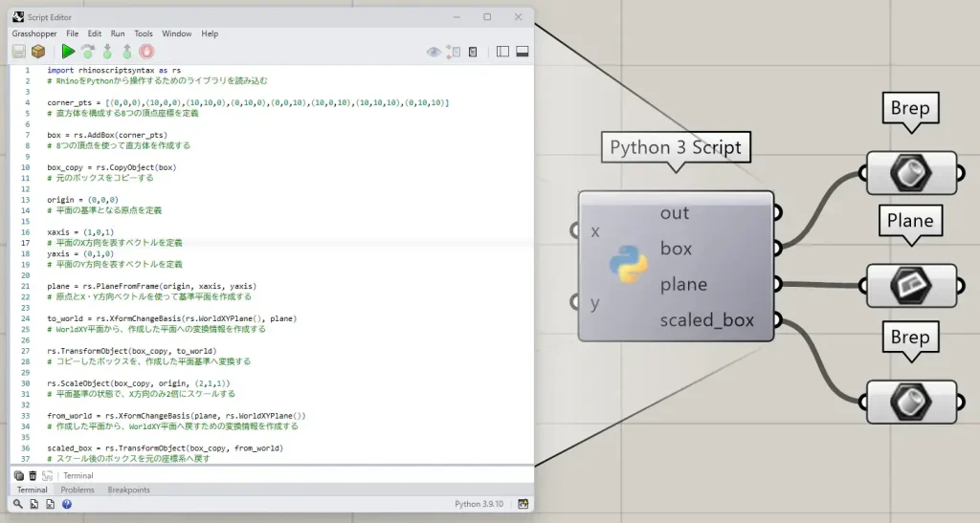The height and width of the screenshot is (523, 980).
Task: Open the Tools menu
Action: (144, 33)
